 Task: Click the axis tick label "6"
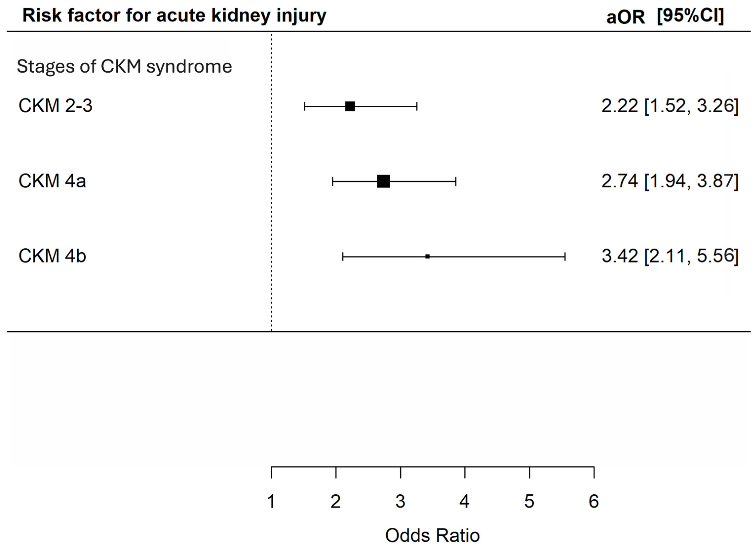[594, 501]
